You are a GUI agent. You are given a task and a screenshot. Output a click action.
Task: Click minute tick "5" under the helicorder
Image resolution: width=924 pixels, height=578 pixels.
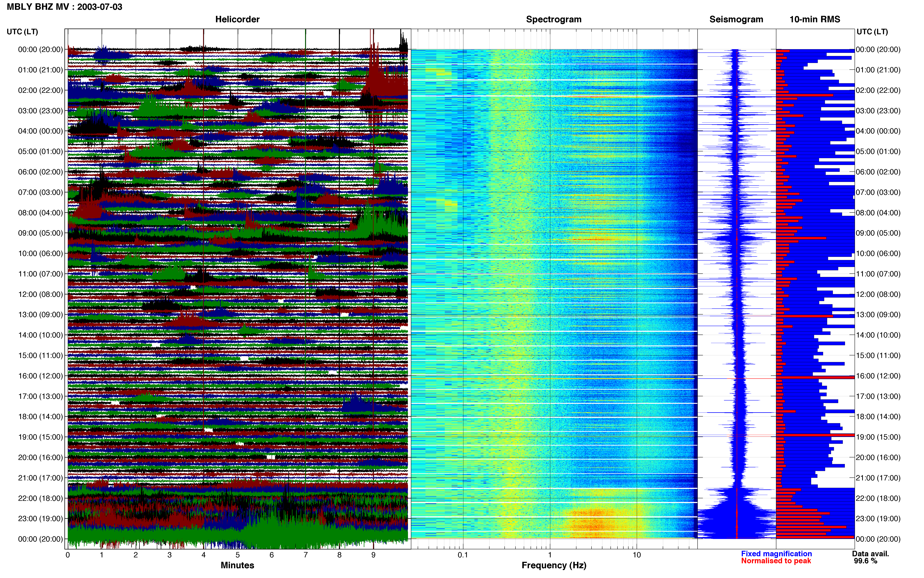[x=238, y=555]
